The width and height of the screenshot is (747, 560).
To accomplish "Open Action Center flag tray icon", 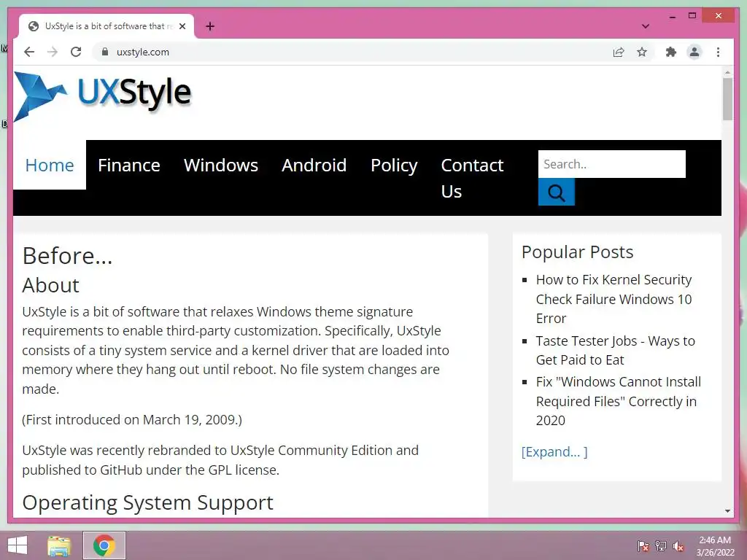I will [x=643, y=545].
